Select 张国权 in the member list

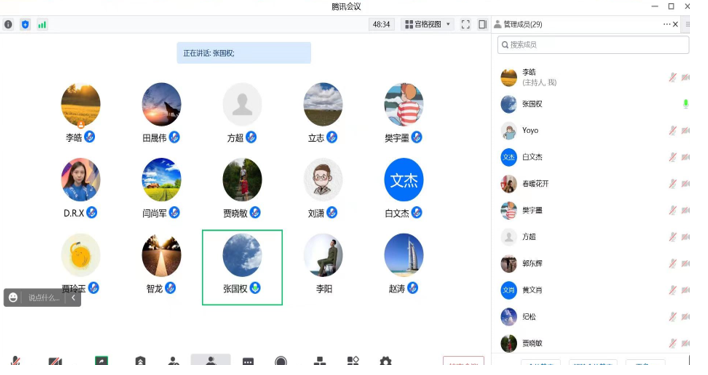(594, 104)
